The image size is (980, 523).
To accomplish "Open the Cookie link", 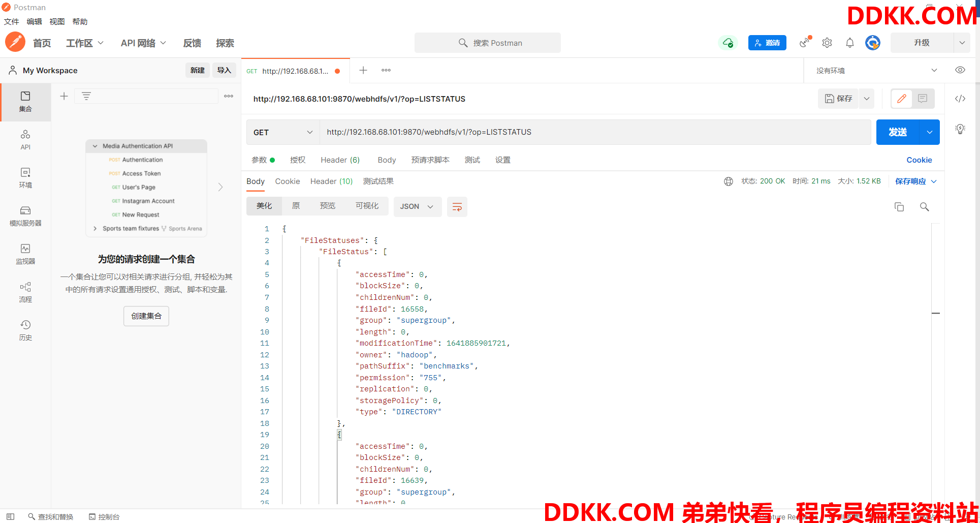I will (919, 160).
